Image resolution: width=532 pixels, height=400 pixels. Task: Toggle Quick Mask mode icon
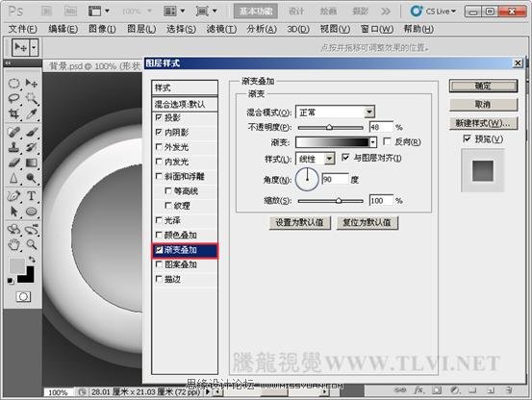pos(23,297)
